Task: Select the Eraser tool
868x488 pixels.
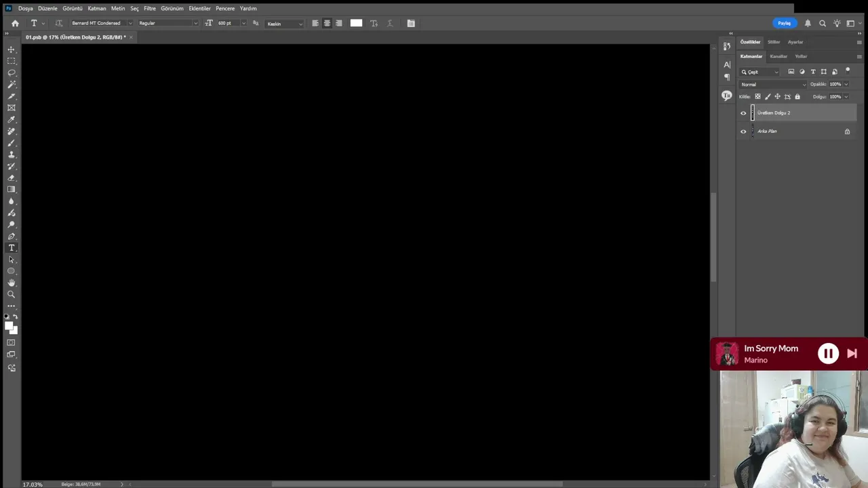Action: [x=12, y=178]
